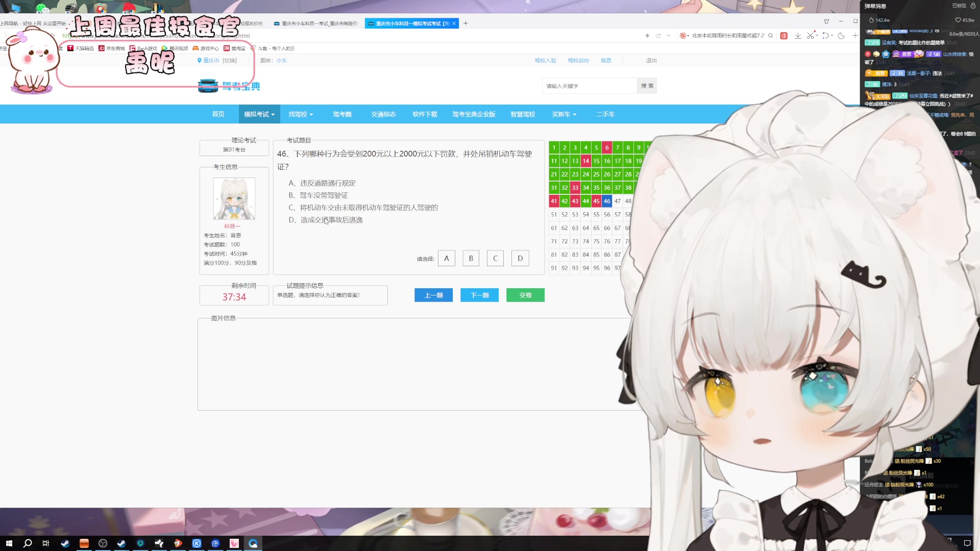This screenshot has height=551, width=980.
Task: Open Steam from the taskbar
Action: [x=65, y=543]
